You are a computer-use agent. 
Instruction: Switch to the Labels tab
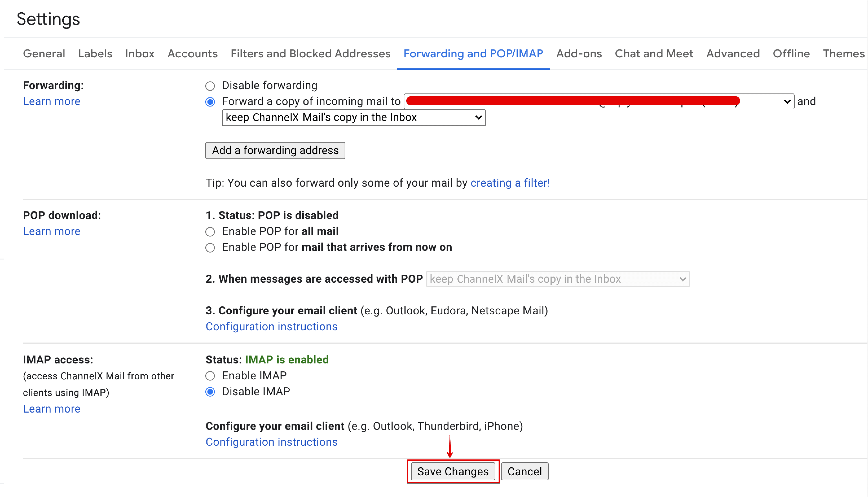click(95, 54)
